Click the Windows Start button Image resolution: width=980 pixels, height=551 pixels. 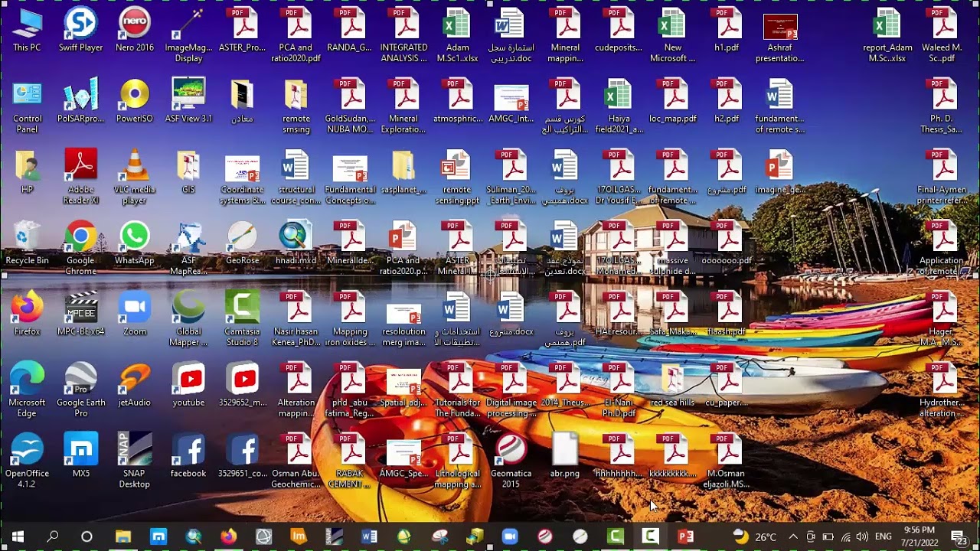[18, 536]
